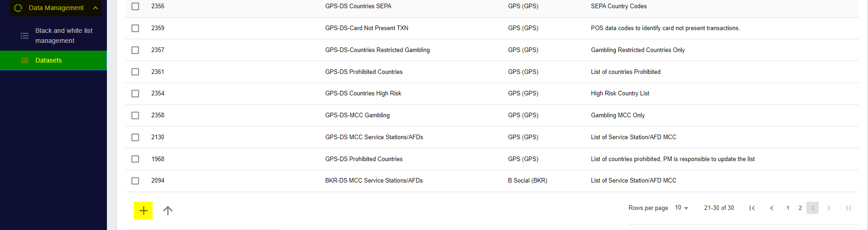The image size is (868, 230).
Task: Click the Datasets list icon in sidebar
Action: click(25, 60)
